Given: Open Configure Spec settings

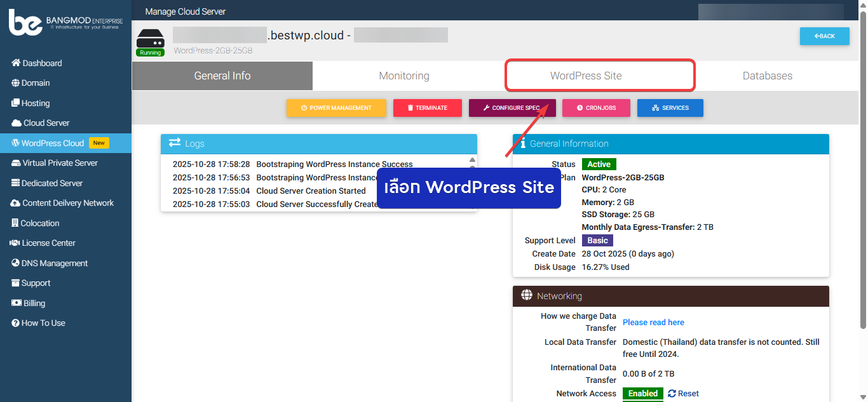Looking at the screenshot, I should (512, 108).
